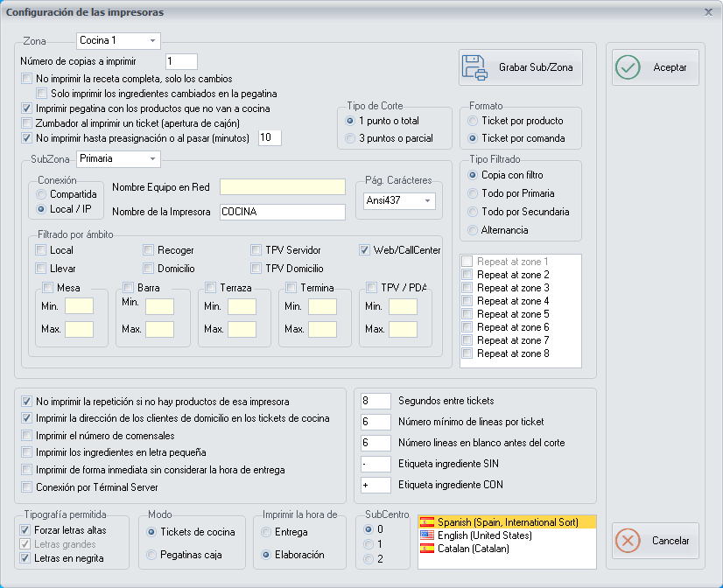Open the Pág. Carácteres dropdown
Image resolution: width=723 pixels, height=588 pixels.
(x=425, y=202)
